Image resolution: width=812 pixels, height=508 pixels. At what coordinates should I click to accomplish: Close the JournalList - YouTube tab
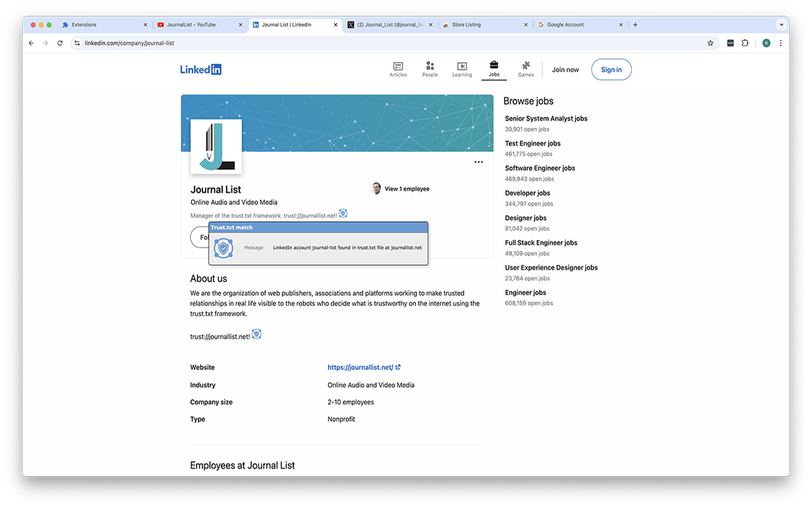[x=240, y=25]
